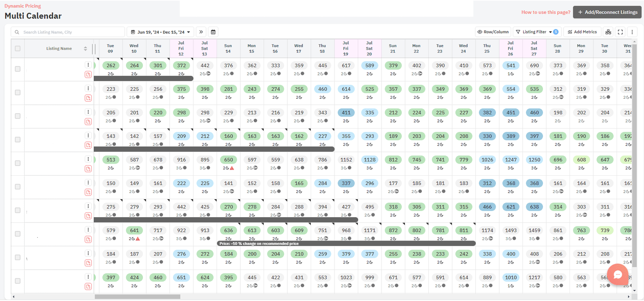Screen dimensions: 644x301
Task: Open three-dot menu for row priced 275 on Tue 09
Action: click(88, 206)
